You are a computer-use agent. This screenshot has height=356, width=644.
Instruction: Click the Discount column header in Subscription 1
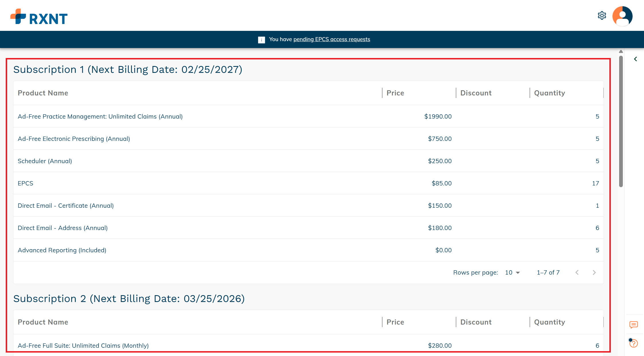(476, 93)
